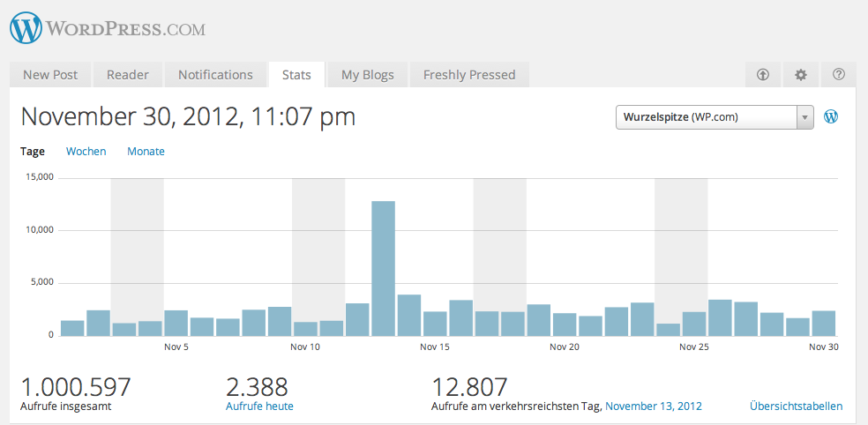The height and width of the screenshot is (425, 868).
Task: Open the Übersichtstabellen link
Action: point(796,406)
